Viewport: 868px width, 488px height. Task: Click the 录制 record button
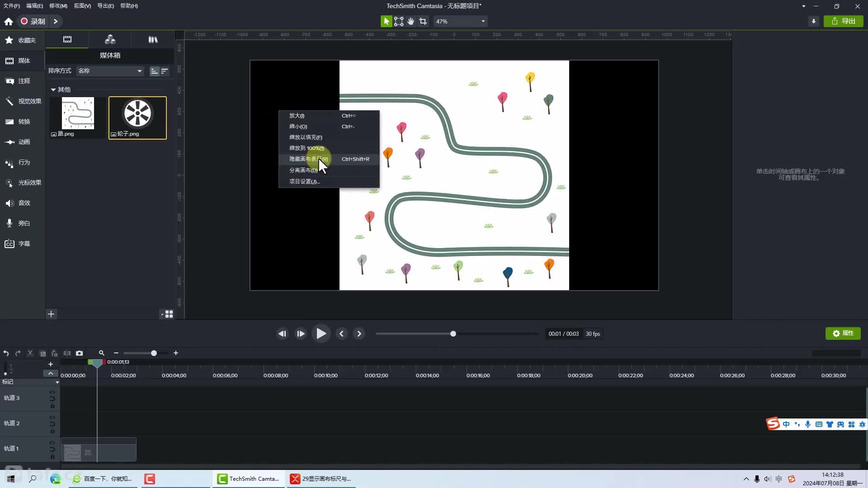[33, 21]
